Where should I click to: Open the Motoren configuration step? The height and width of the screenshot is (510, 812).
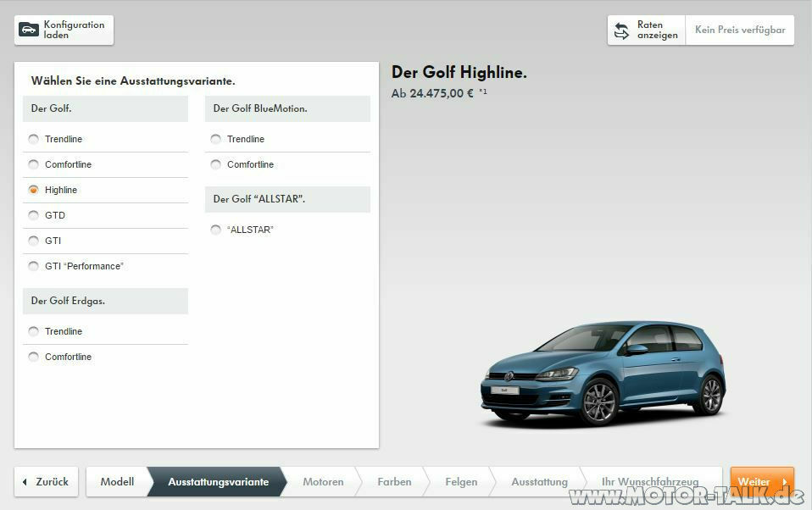(x=323, y=481)
